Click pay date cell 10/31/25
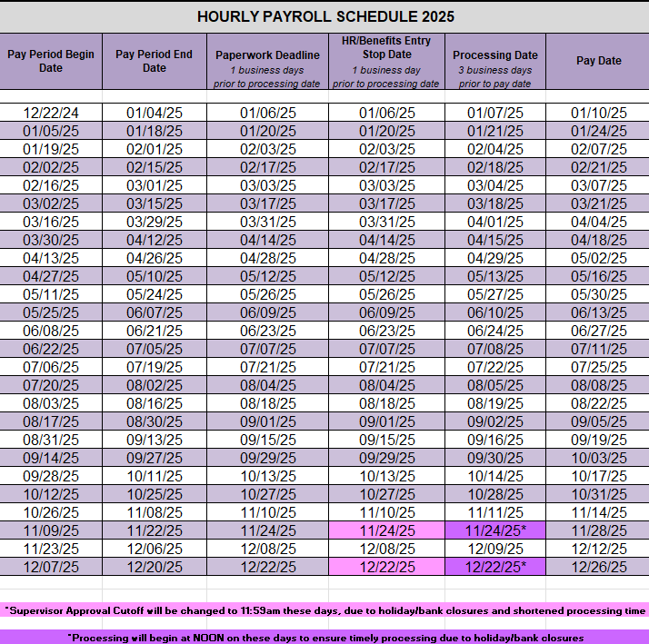 pos(598,494)
